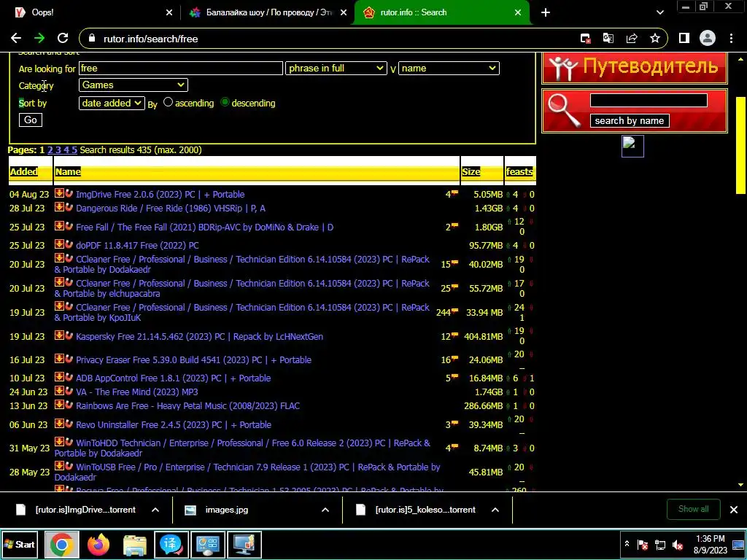Download torrent icon for Revo Uninstaller row
The height and width of the screenshot is (560, 747).
[x=59, y=424]
